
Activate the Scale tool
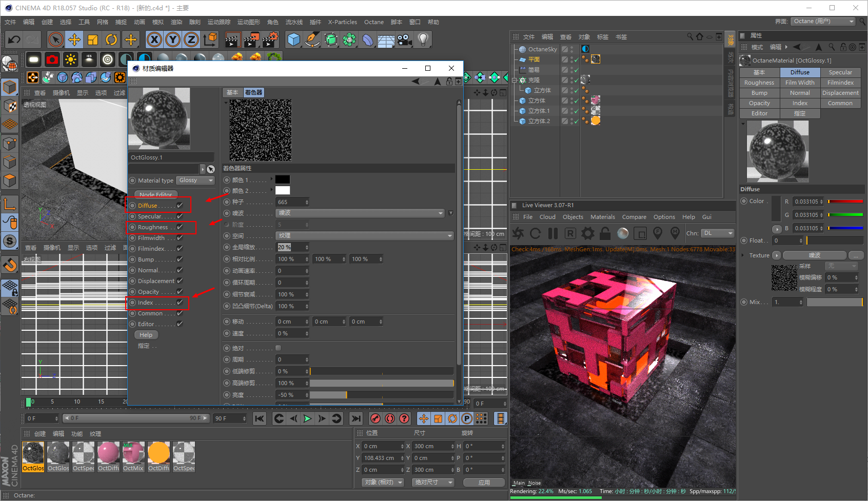[x=93, y=39]
